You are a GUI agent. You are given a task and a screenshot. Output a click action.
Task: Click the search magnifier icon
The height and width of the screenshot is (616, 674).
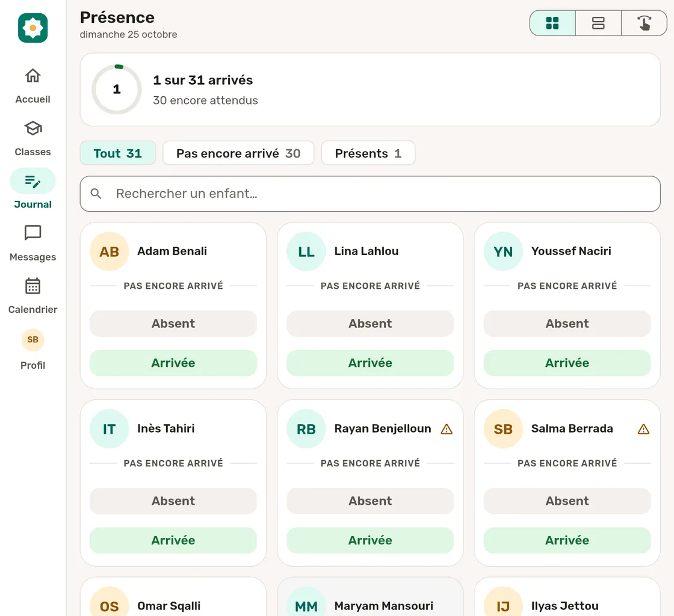click(x=96, y=194)
